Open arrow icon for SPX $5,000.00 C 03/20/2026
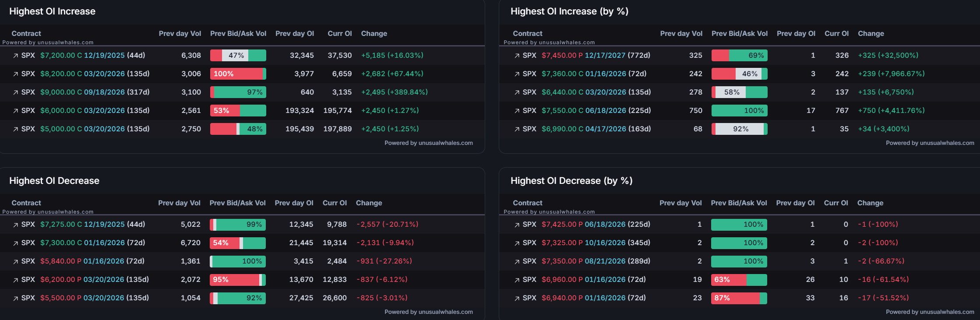Screen dimensions: 980x320 [15, 129]
